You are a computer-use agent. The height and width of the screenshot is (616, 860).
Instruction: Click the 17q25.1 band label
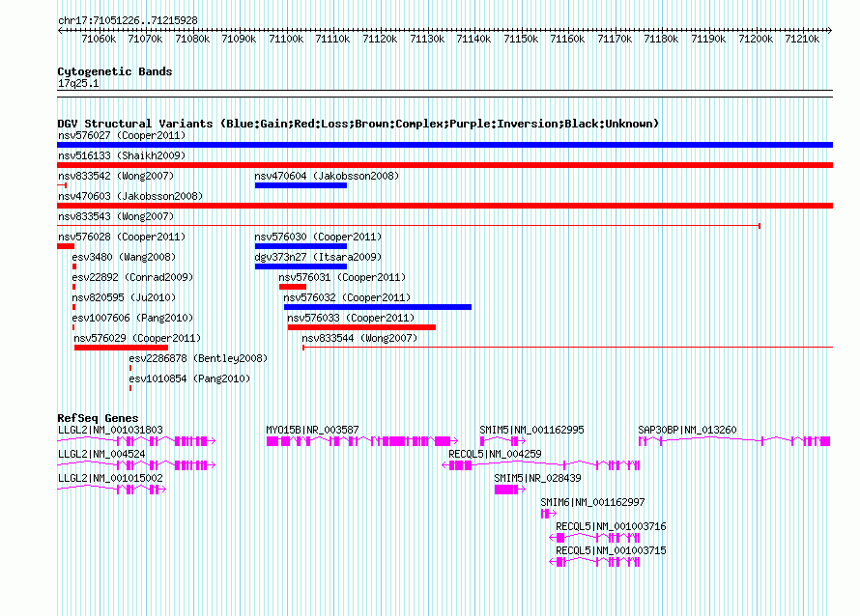coord(78,83)
